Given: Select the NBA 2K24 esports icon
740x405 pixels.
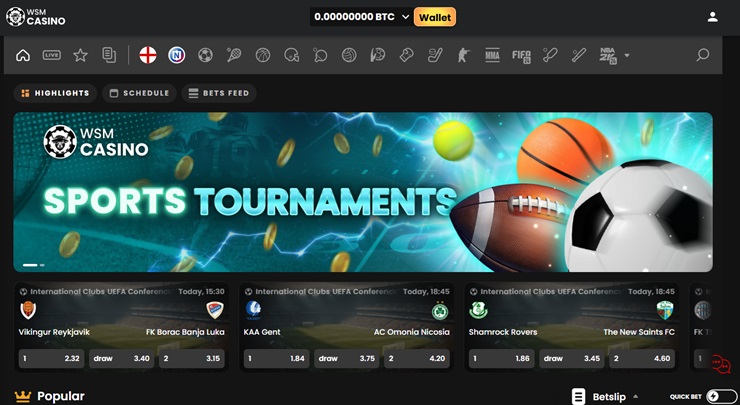Looking at the screenshot, I should pos(608,56).
